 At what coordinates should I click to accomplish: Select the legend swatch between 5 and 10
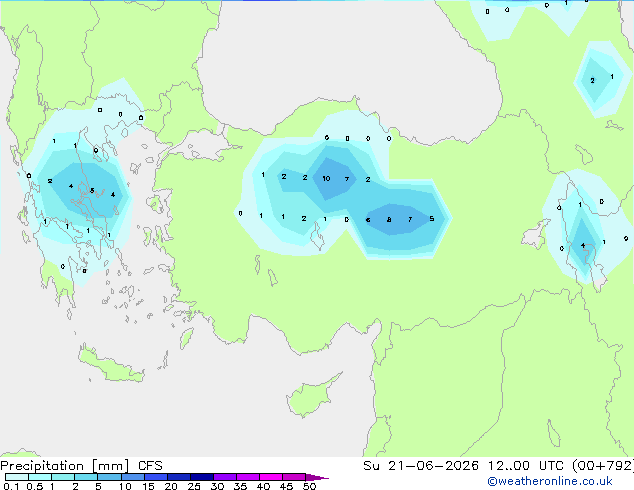pos(109,477)
